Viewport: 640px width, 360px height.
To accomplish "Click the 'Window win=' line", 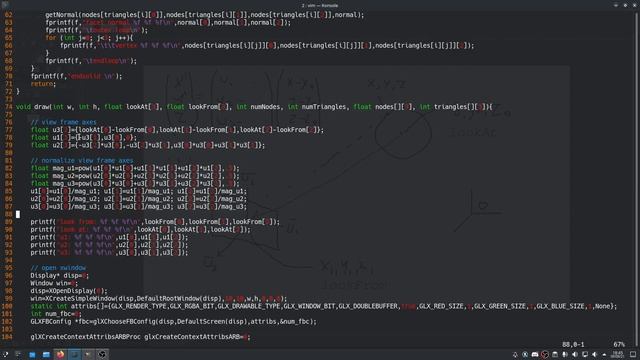I will click(x=54, y=283).
